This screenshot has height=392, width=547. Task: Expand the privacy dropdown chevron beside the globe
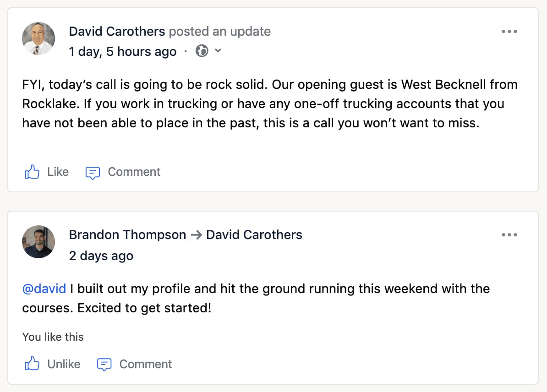coord(218,51)
